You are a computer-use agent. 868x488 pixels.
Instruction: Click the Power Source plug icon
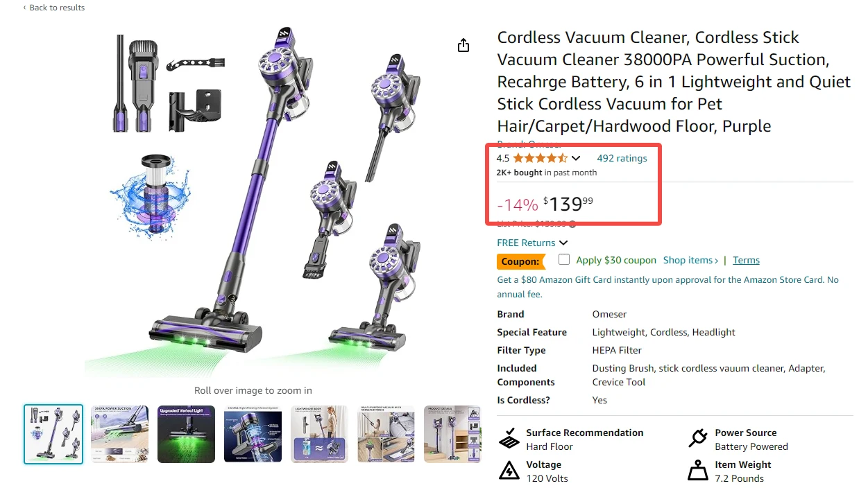point(697,439)
